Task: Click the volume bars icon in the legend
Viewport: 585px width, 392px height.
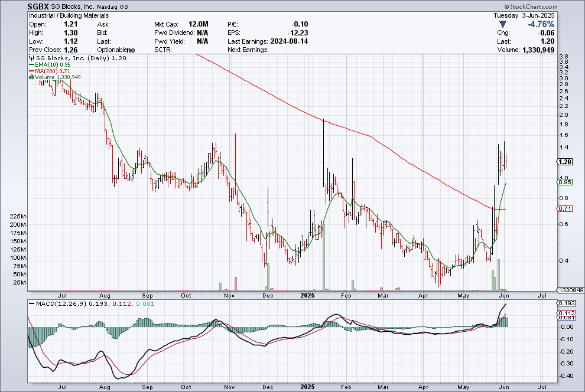Action: pyautogui.click(x=32, y=77)
